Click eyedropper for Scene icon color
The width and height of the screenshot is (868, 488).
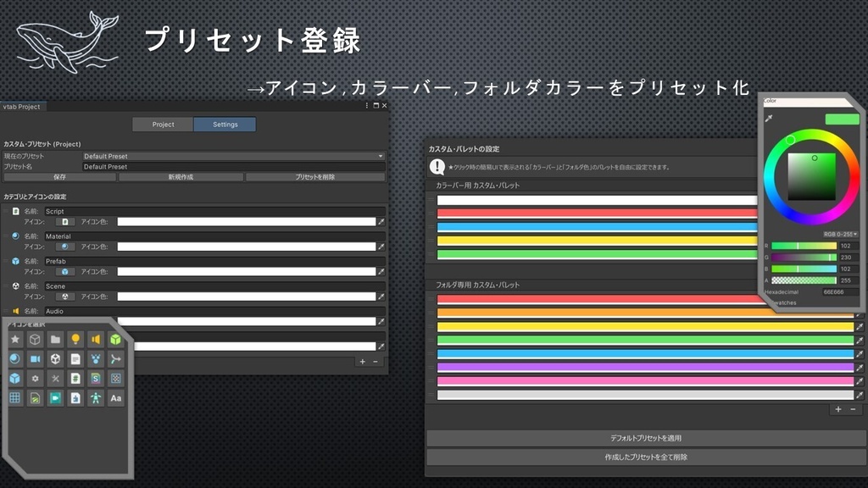(x=381, y=297)
